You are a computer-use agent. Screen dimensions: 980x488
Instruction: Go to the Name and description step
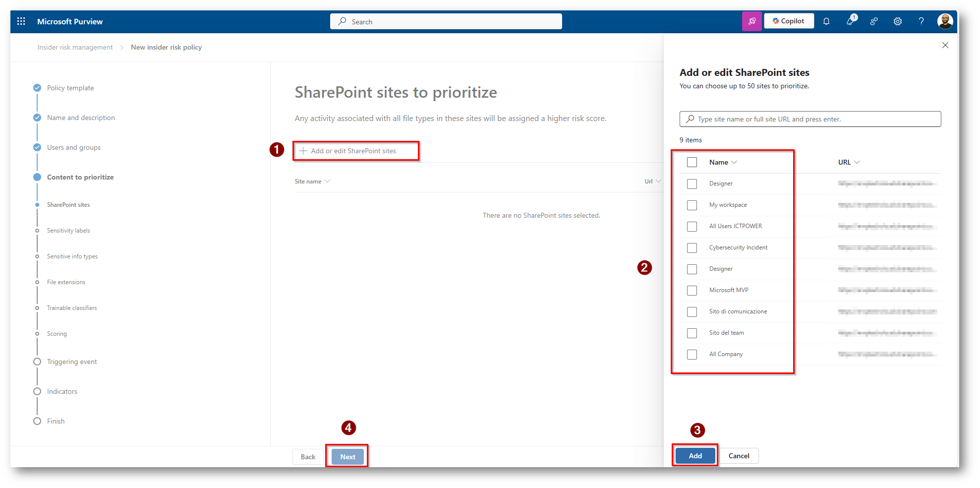[x=81, y=118]
